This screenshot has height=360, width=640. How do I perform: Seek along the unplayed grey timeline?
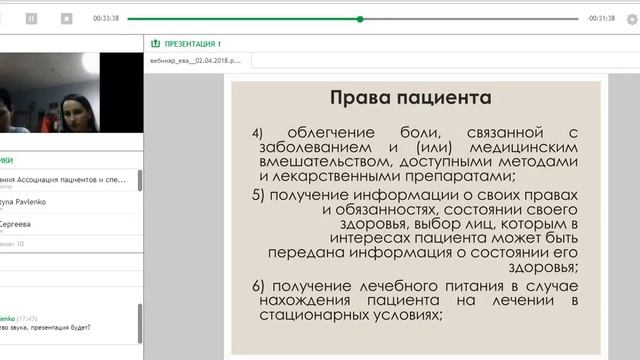[471, 19]
